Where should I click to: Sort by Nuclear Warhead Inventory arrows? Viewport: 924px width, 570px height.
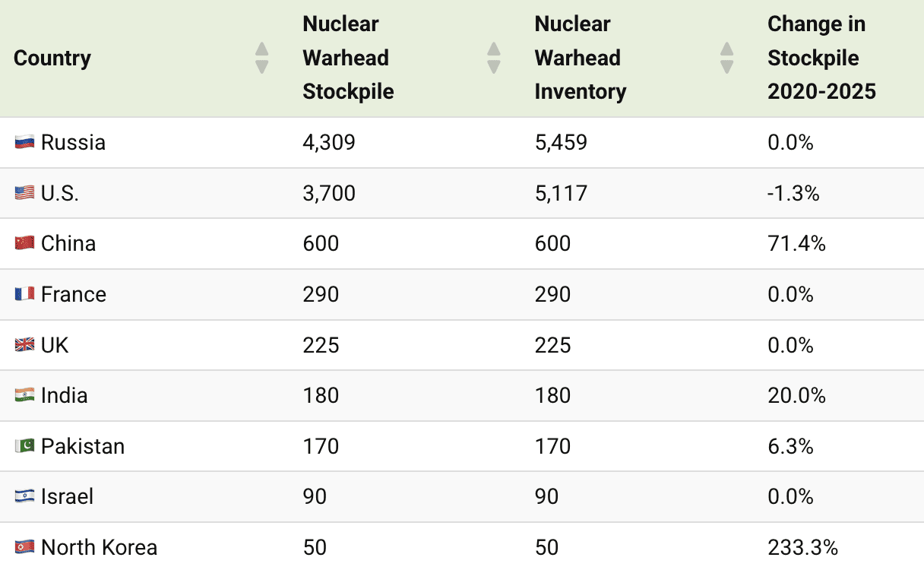coord(726,58)
